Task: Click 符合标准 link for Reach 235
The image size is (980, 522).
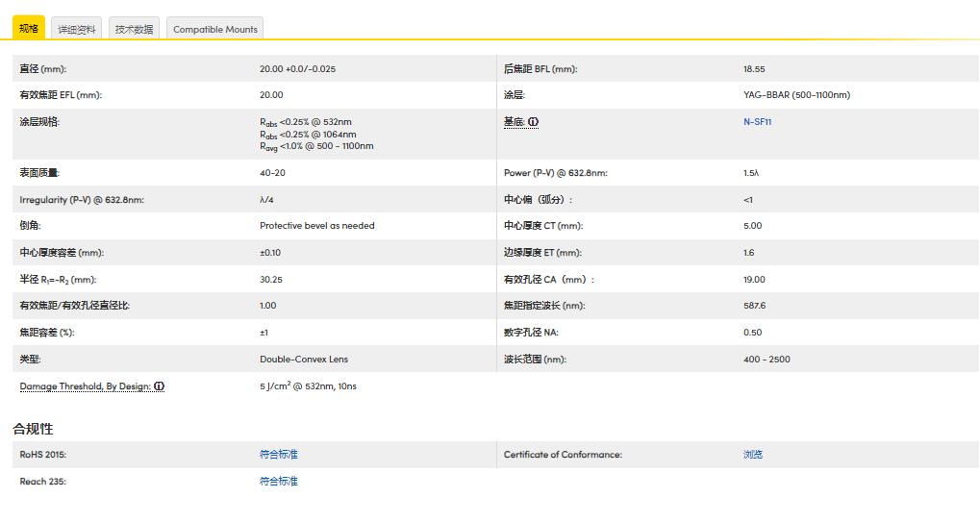Action: click(x=279, y=482)
